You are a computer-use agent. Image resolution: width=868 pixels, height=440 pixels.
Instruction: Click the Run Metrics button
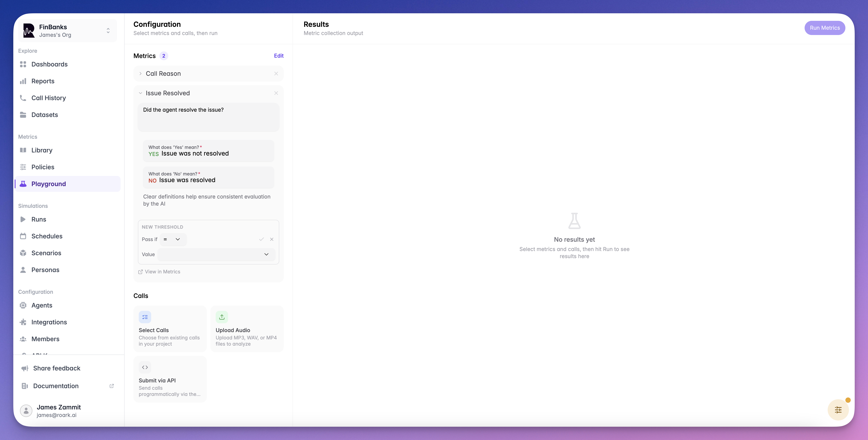(825, 28)
